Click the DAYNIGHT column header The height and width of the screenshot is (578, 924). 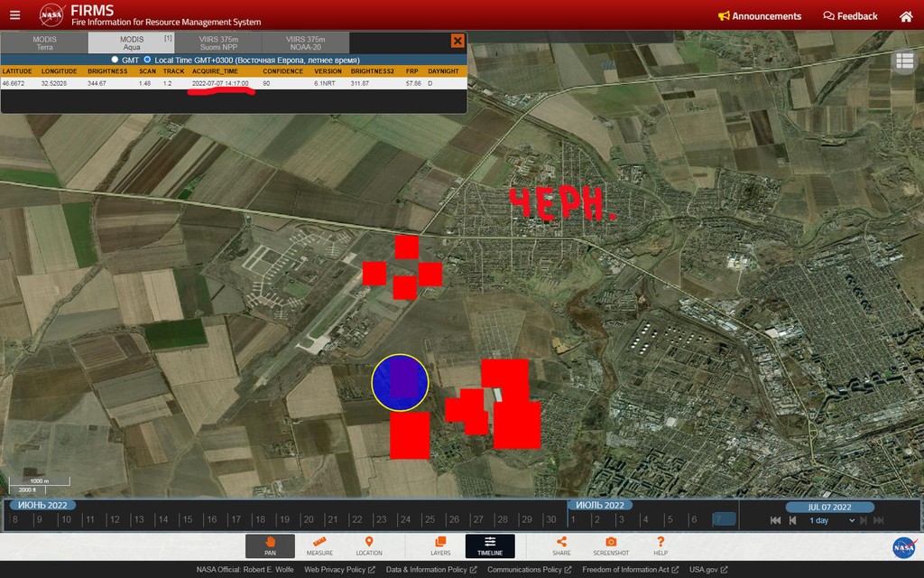tap(443, 71)
